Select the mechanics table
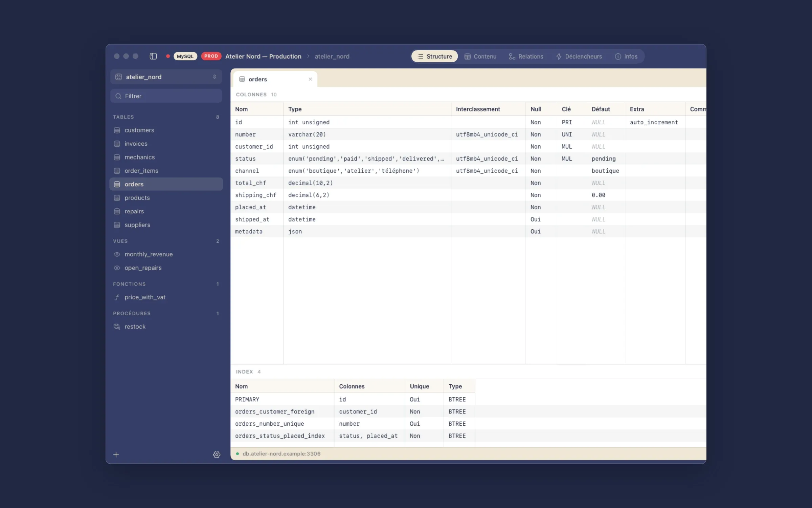The height and width of the screenshot is (508, 812). coord(166,157)
